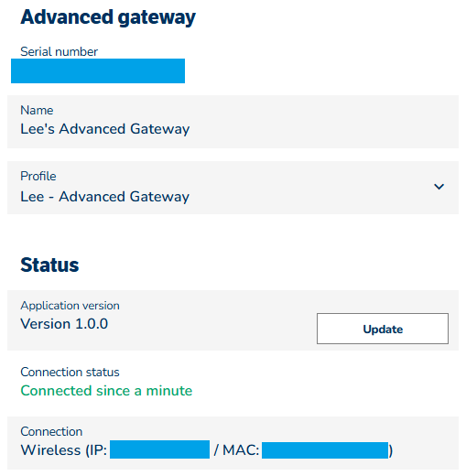The height and width of the screenshot is (476, 466).
Task: Click the Connected since a minute status
Action: (106, 391)
